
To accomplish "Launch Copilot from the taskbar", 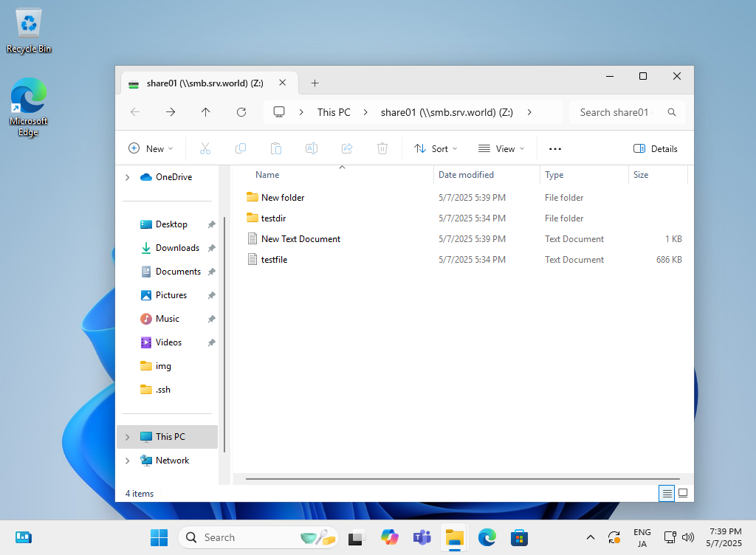I will click(390, 537).
